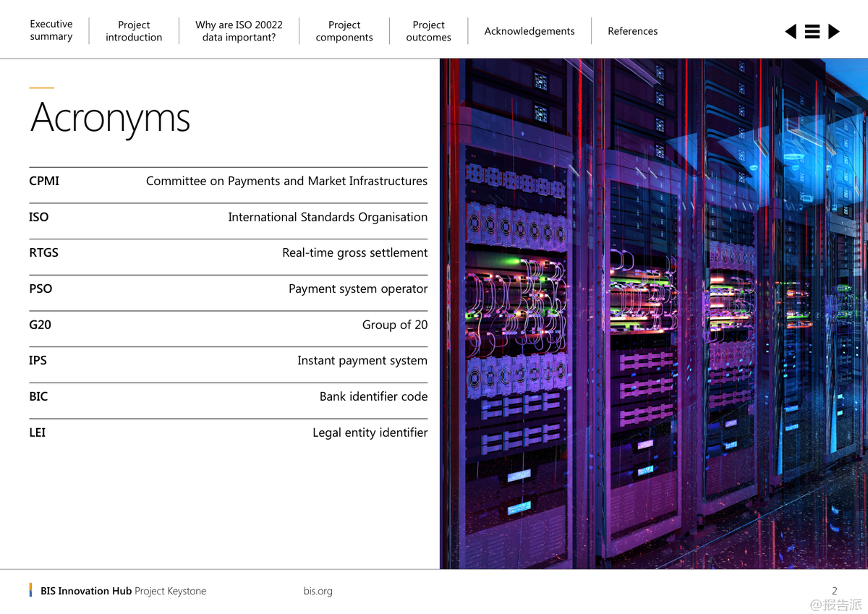Open the Executive summary section

[x=51, y=30]
